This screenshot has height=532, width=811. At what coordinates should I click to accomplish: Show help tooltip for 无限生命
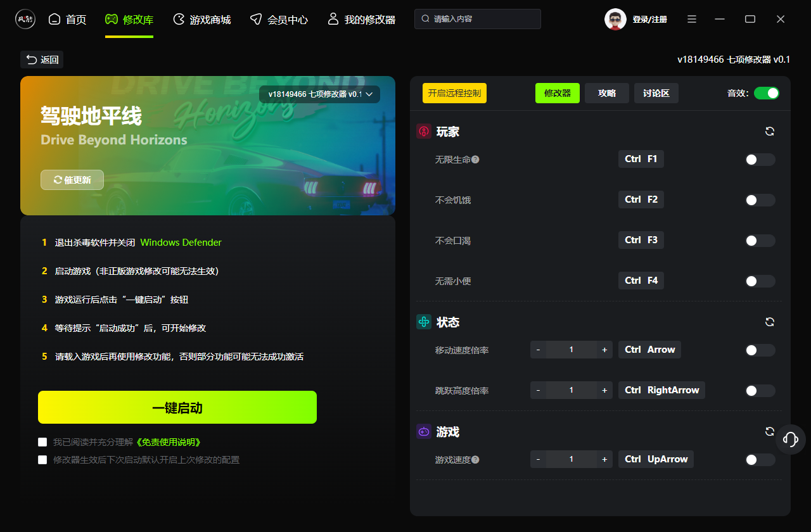click(x=475, y=160)
